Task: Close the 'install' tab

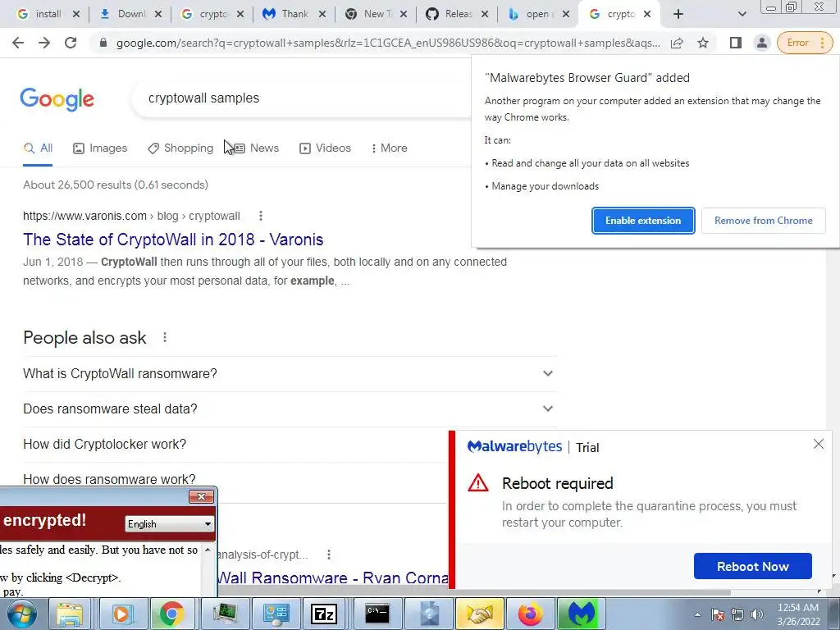Action: 76,14
